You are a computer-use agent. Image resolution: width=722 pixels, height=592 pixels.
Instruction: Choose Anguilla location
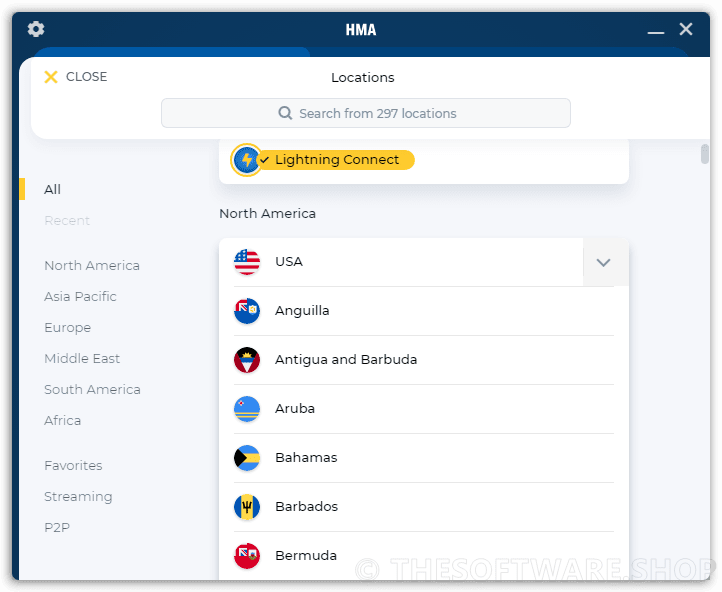click(x=424, y=311)
